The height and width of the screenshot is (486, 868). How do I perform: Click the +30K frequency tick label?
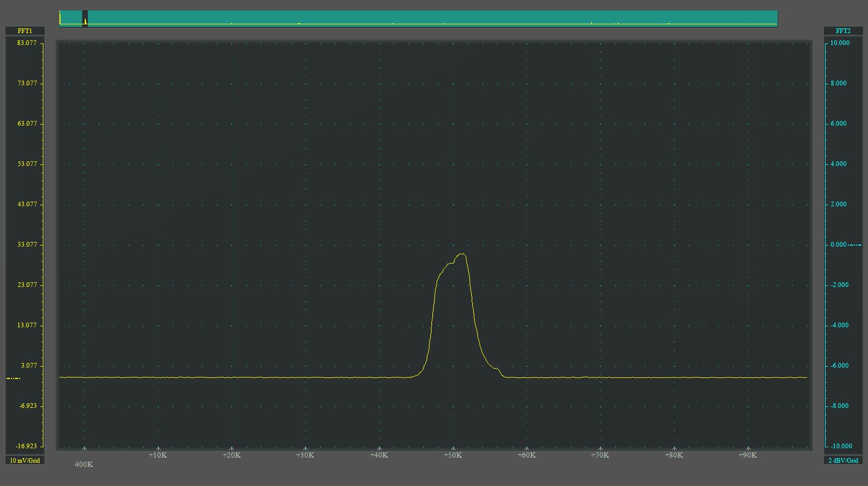[x=305, y=455]
